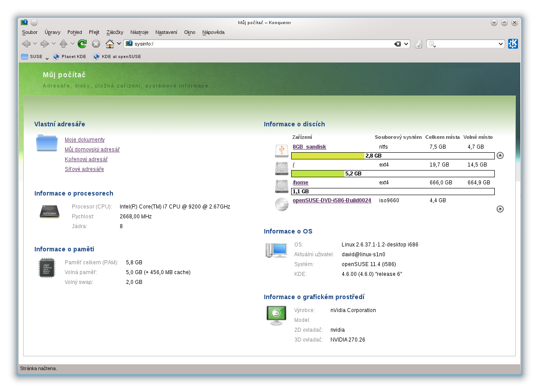Viewport: 539px width, 392px height.
Task: Open the 8GB_sandisk device link
Action: pyautogui.click(x=309, y=147)
